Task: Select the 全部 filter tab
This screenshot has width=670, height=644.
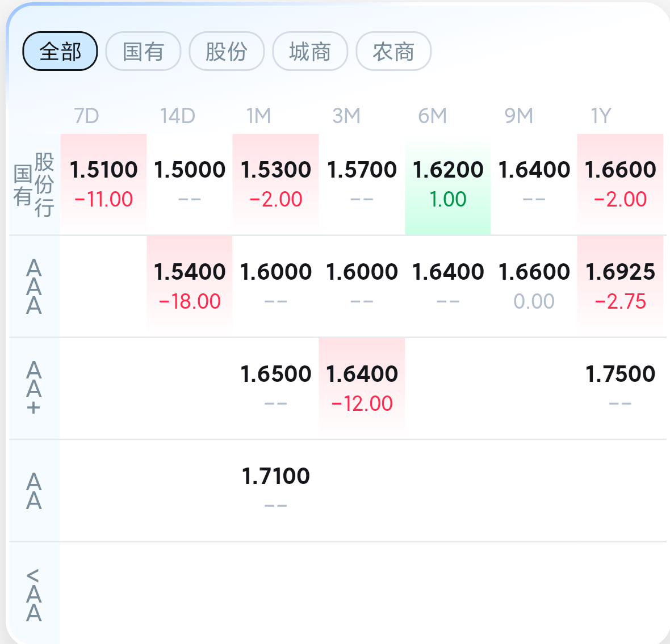Action: 60,52
